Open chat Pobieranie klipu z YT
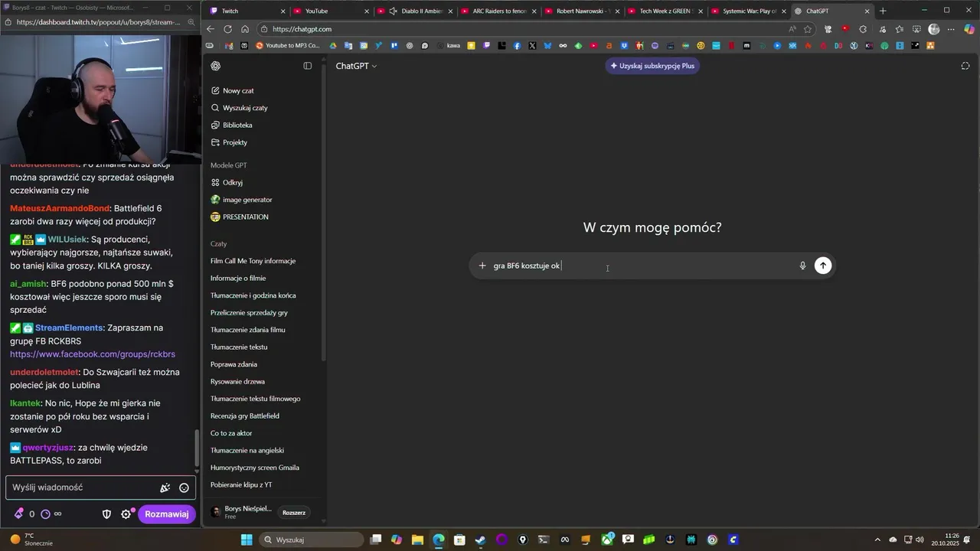980x551 pixels. coord(241,484)
